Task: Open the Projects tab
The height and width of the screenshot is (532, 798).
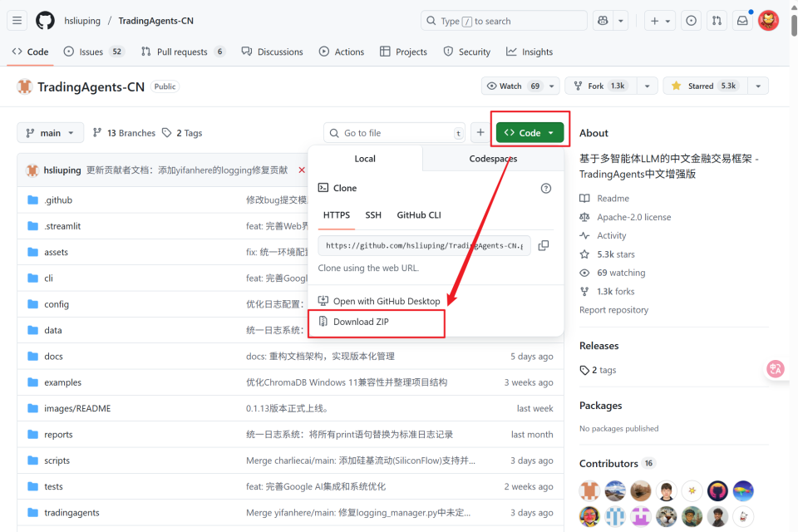Action: tap(404, 52)
